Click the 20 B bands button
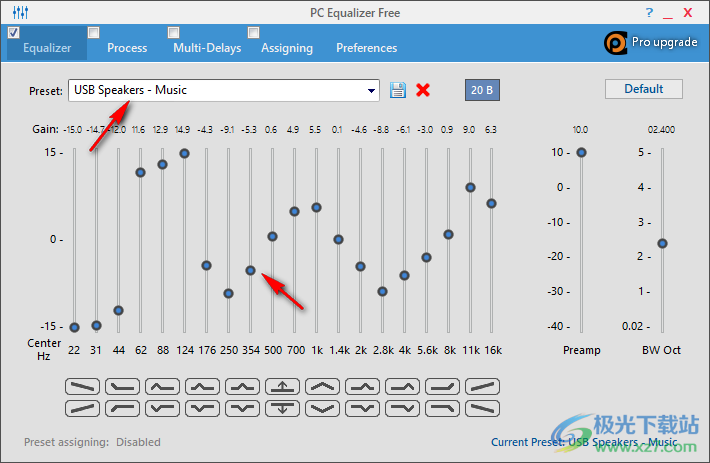Image resolution: width=710 pixels, height=463 pixels. pos(482,90)
